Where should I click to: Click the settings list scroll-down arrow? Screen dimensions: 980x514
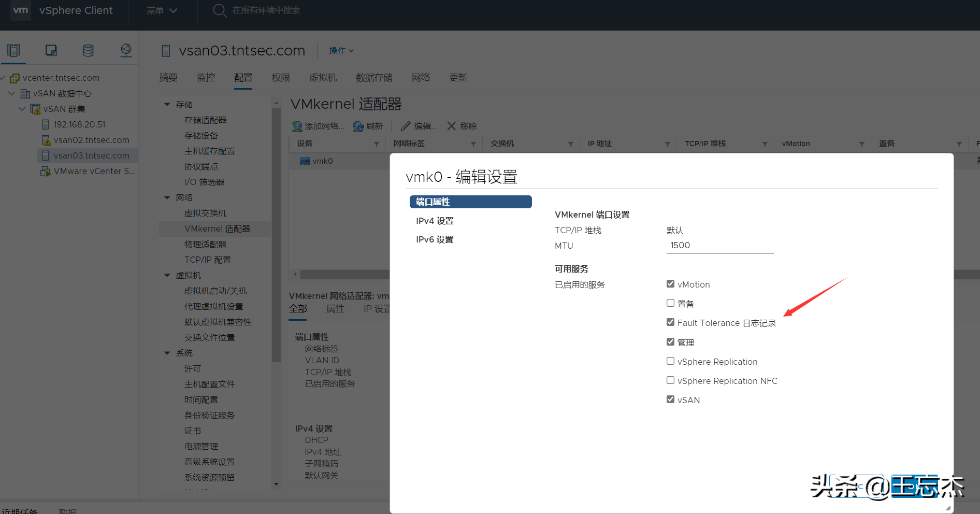(276, 484)
